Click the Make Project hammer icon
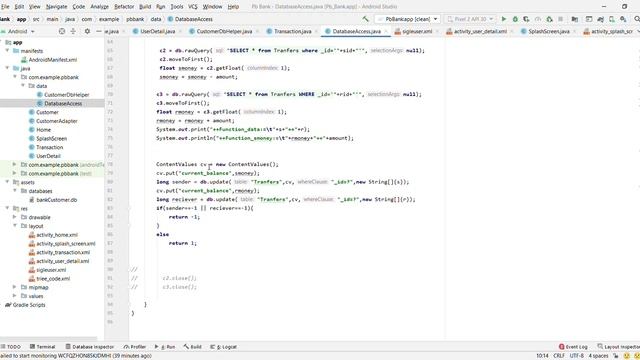Image resolution: width=640 pixels, height=360 pixels. 365,19
